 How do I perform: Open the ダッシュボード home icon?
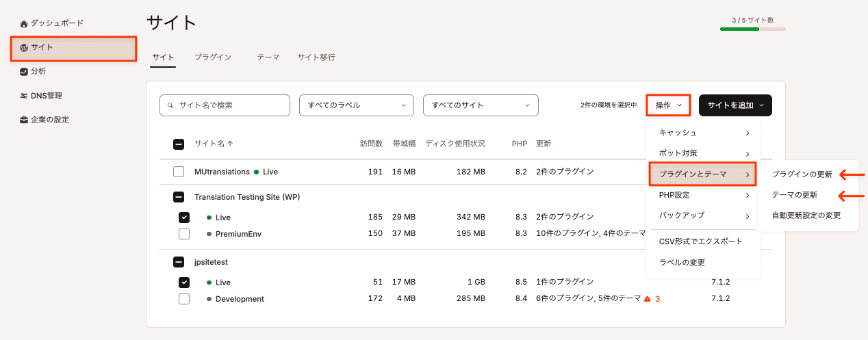pos(24,23)
